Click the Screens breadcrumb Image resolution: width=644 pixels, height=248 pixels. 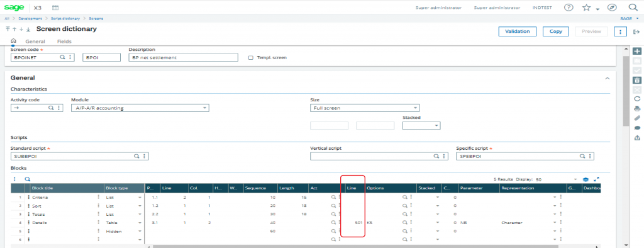coord(96,18)
